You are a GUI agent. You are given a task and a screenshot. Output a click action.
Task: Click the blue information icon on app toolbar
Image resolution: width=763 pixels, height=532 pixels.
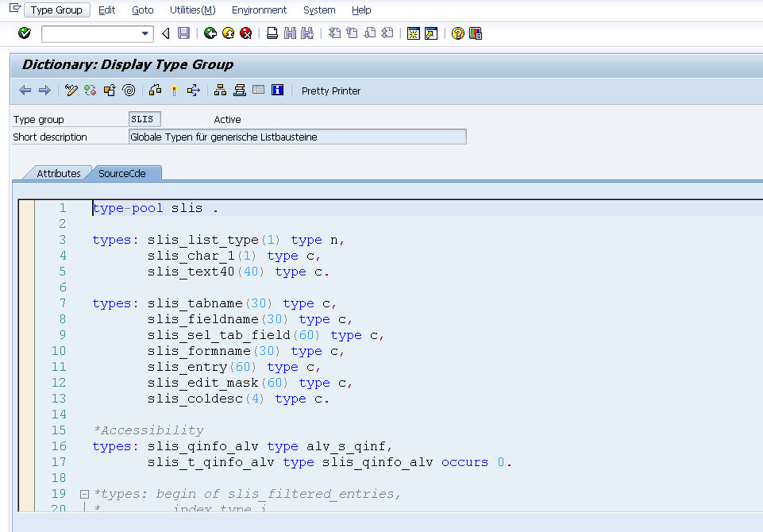[277, 90]
